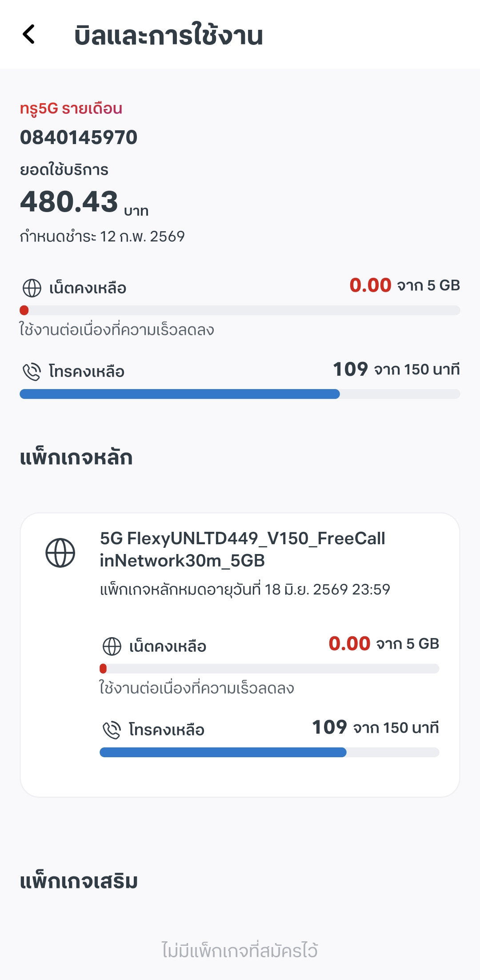Tap globe icon inside package card เน็ตคงเหลือ
Screen dimensions: 480x980
tap(112, 647)
